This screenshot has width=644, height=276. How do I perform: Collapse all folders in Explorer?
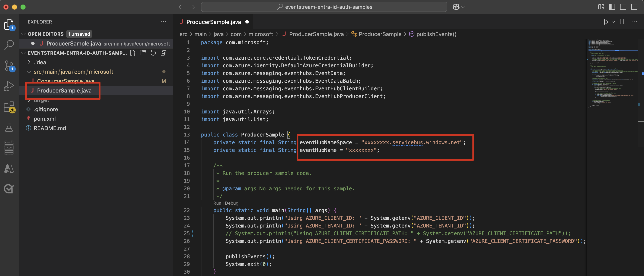click(x=163, y=53)
